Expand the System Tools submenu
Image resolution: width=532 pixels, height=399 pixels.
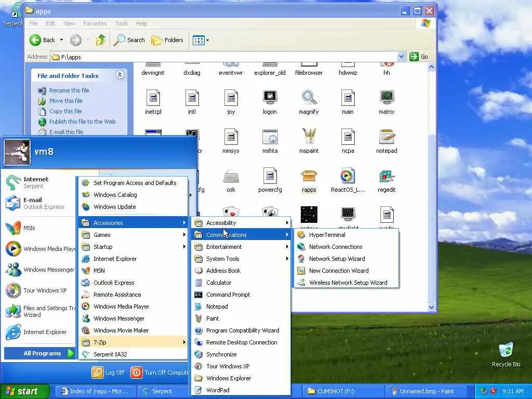point(241,259)
